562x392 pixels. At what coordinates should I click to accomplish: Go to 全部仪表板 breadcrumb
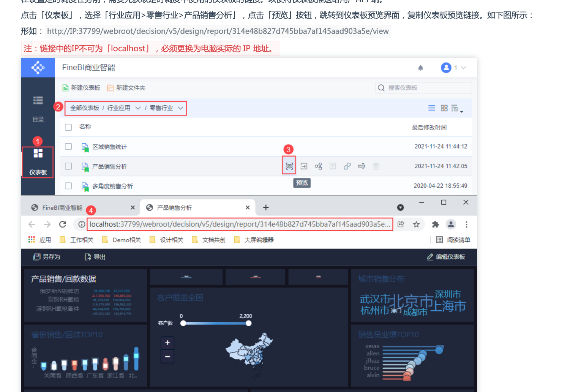point(85,108)
